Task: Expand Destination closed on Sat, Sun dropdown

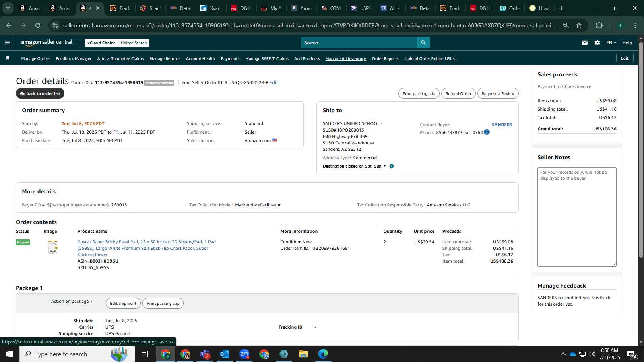Action: point(354,166)
